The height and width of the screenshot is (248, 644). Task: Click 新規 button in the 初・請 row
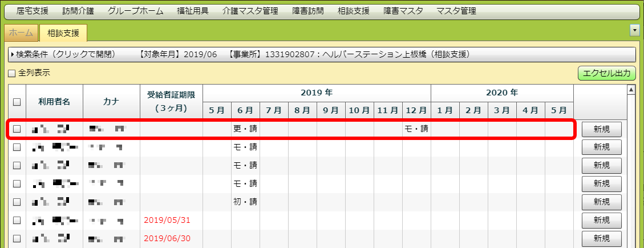[x=601, y=202]
